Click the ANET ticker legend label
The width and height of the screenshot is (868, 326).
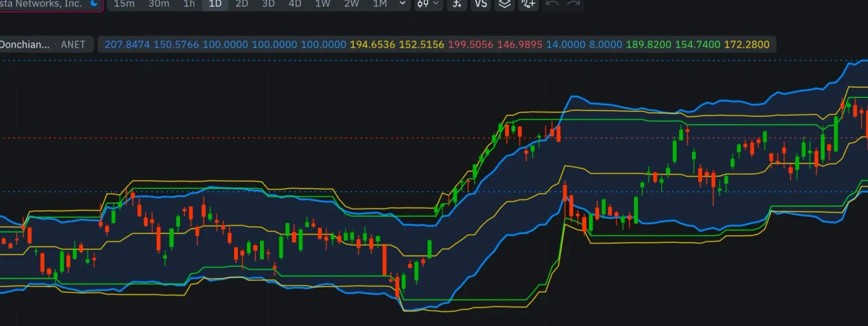(73, 45)
